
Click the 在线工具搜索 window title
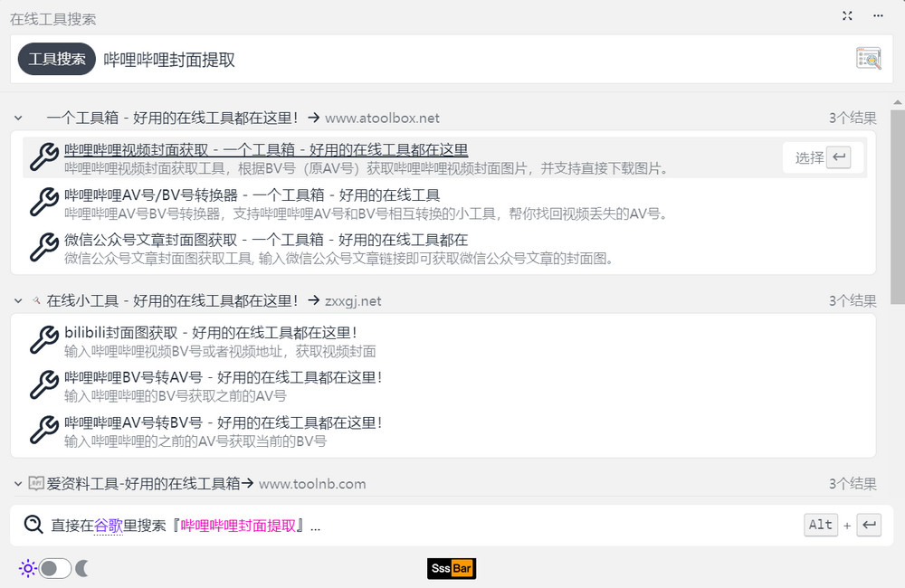53,19
